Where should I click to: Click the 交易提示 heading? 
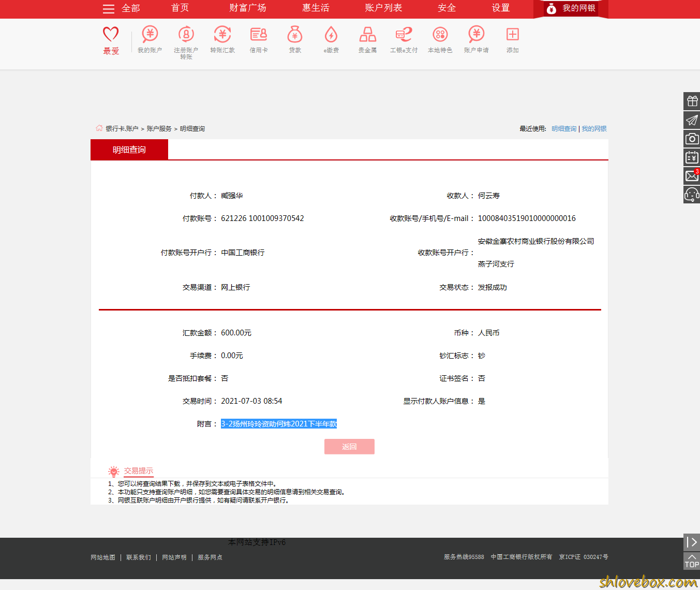(x=138, y=471)
